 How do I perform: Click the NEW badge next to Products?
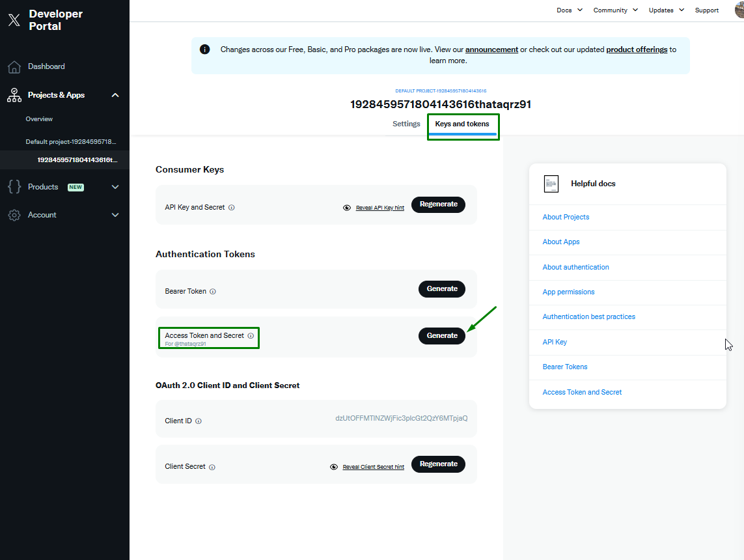tap(76, 187)
